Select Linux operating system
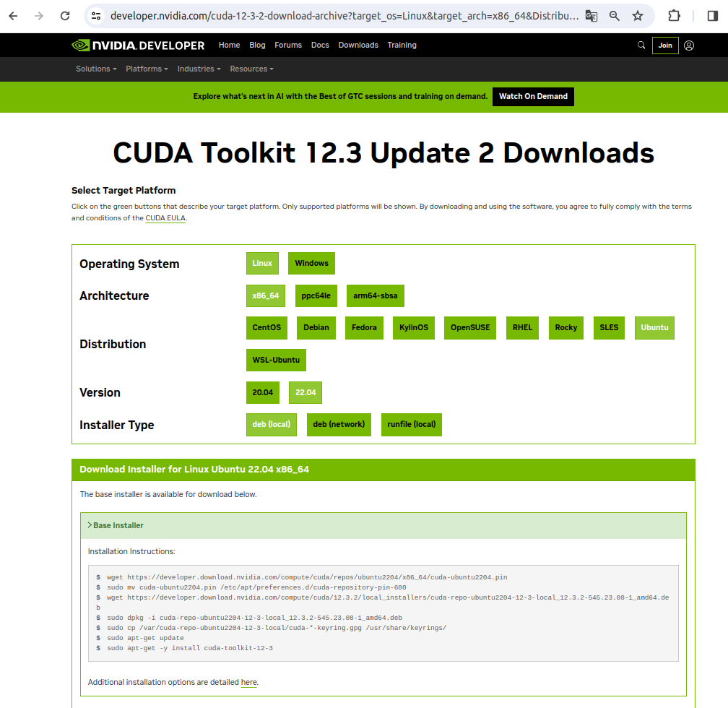The image size is (728, 708). [262, 264]
